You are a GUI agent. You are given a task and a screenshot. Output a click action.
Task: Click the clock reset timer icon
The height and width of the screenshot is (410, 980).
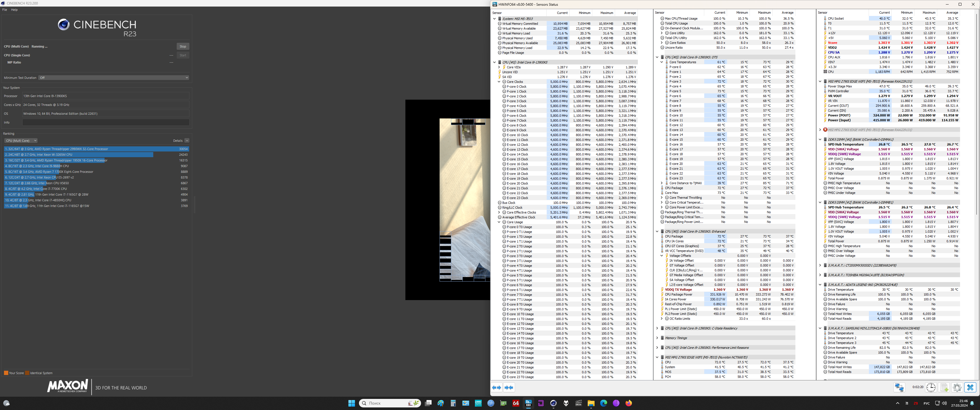click(x=930, y=387)
